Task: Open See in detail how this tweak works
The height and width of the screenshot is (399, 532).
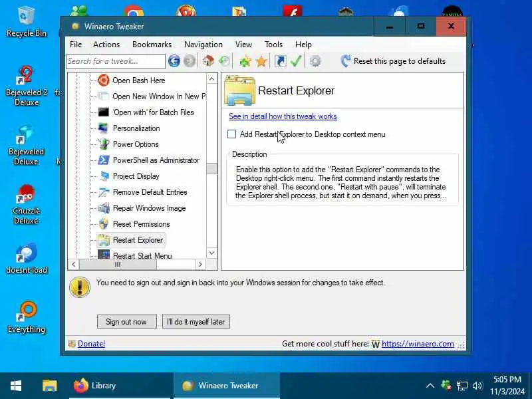Action: click(283, 116)
